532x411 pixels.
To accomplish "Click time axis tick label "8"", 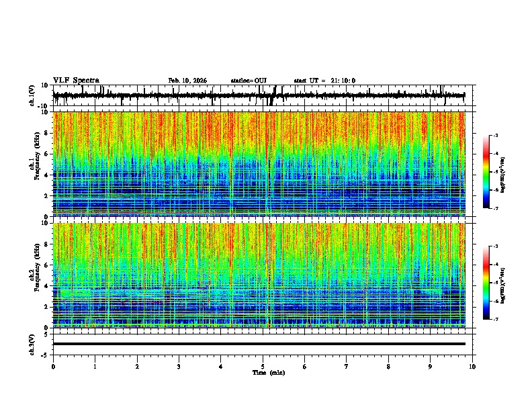I will 388,367.
